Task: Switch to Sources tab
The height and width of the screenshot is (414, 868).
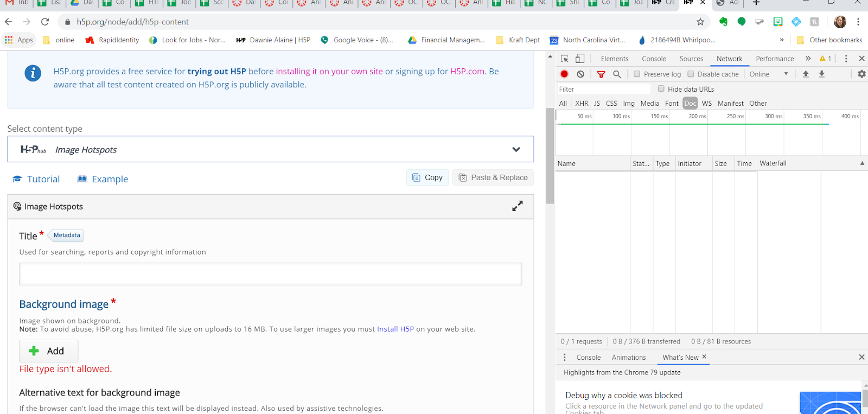Action: click(x=691, y=59)
